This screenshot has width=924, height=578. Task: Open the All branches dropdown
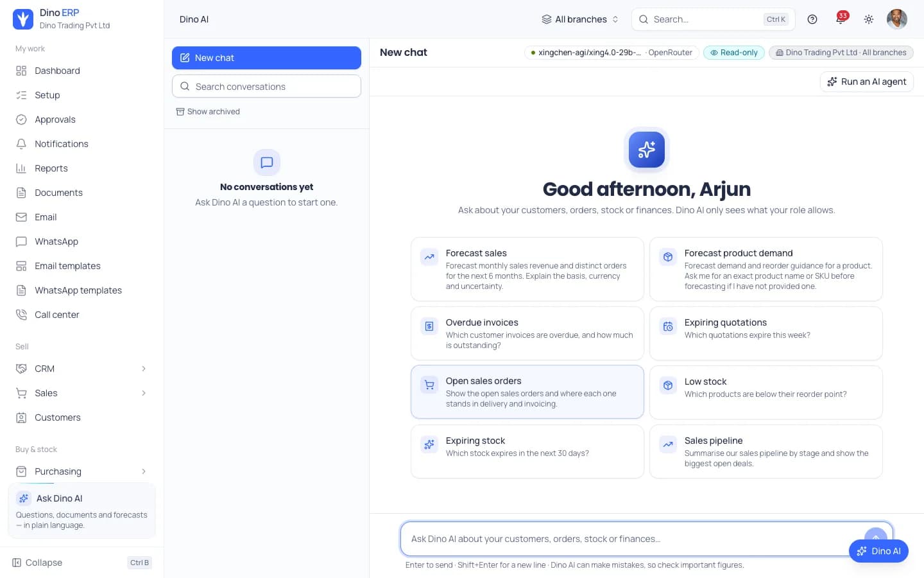pyautogui.click(x=580, y=19)
